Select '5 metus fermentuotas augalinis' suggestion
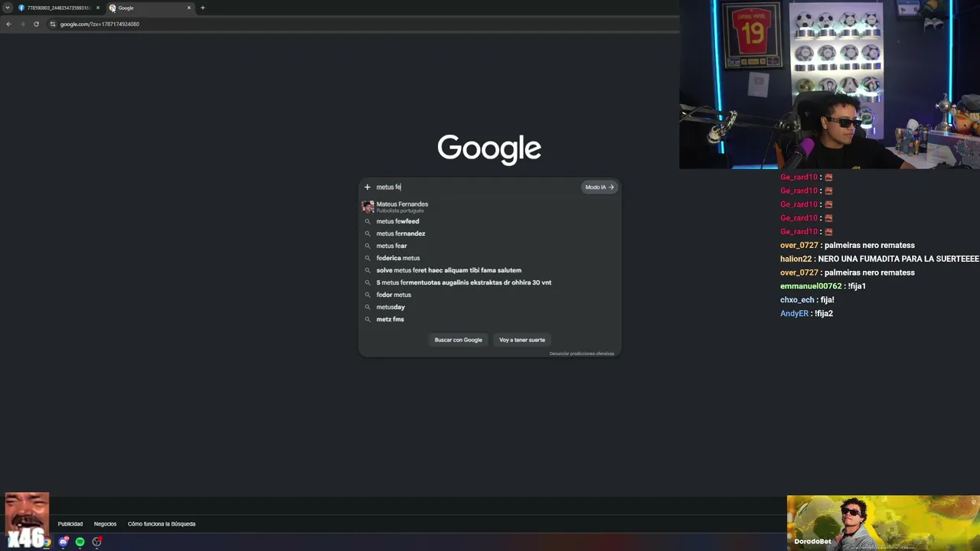Screen dimensions: 980x551 point(490,282)
